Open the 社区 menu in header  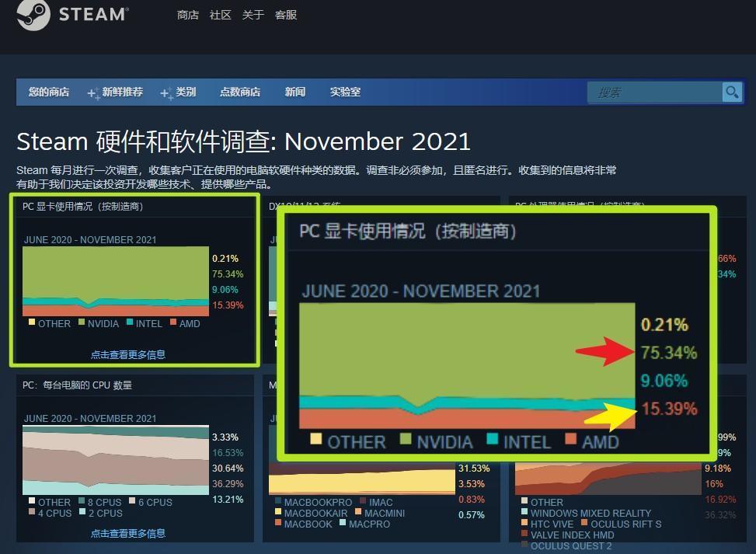221,15
